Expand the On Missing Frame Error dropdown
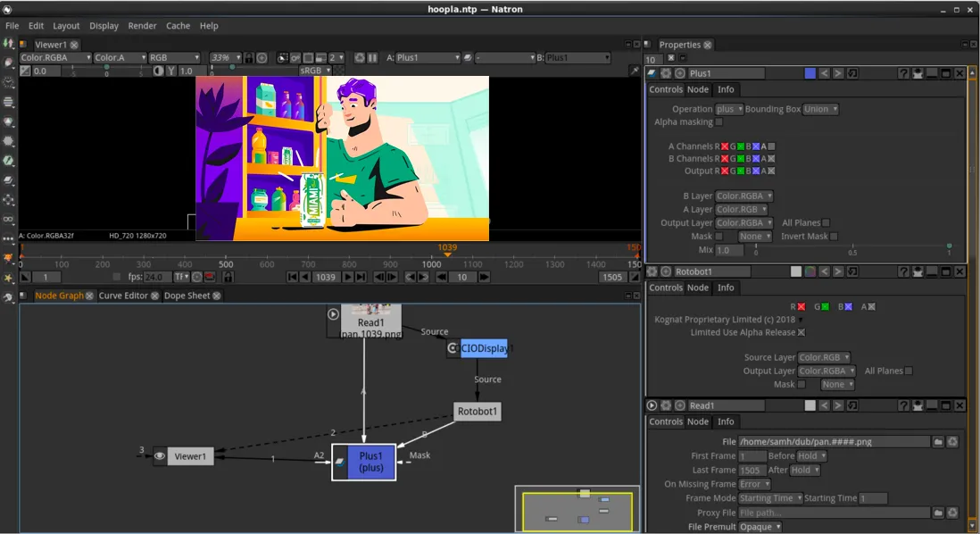Screen dimensions: 980x534 [754, 484]
